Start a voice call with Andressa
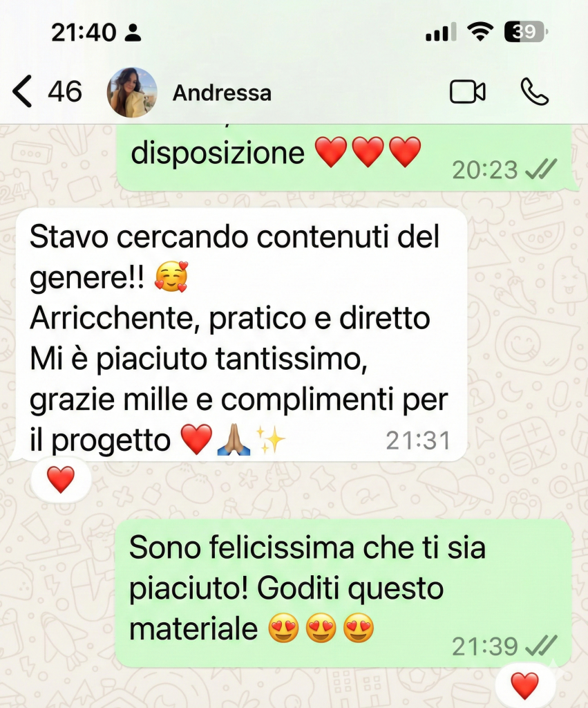The width and height of the screenshot is (588, 708). 535,92
